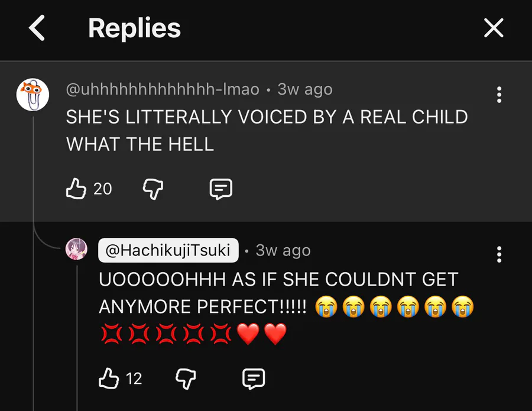Like the reply by @HachikujiTsuki
Viewport: 532px width, 411px height.
click(x=109, y=378)
